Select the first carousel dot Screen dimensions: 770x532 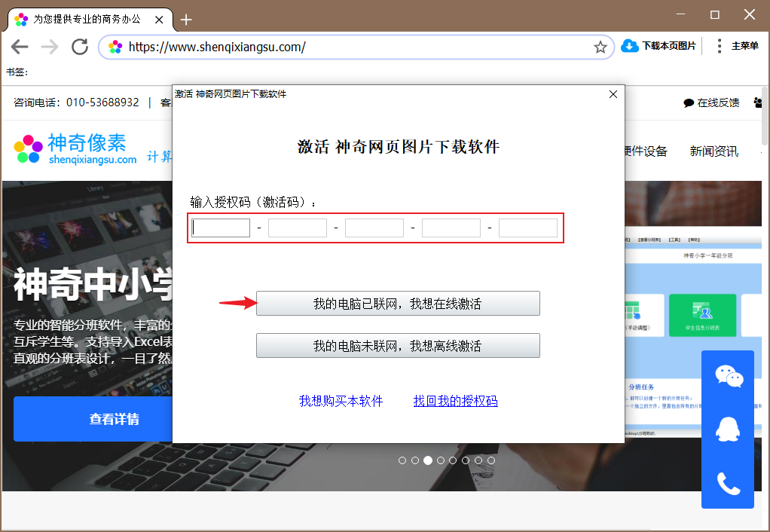402,460
